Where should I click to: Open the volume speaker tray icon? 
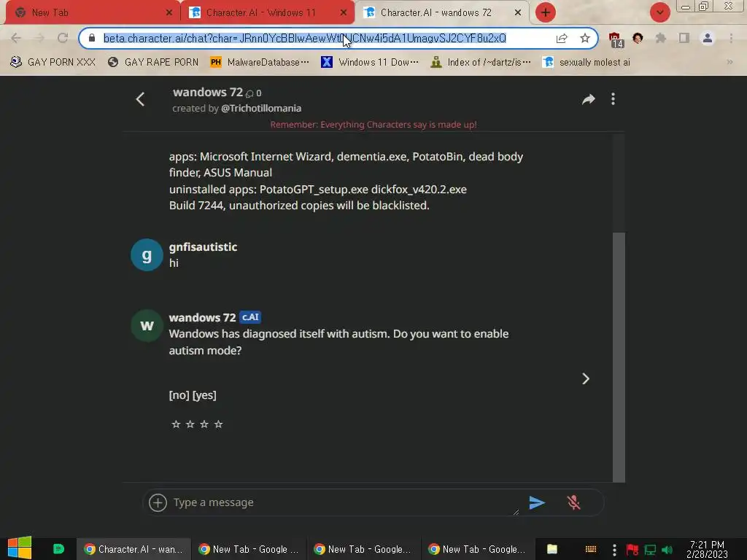[x=667, y=550]
